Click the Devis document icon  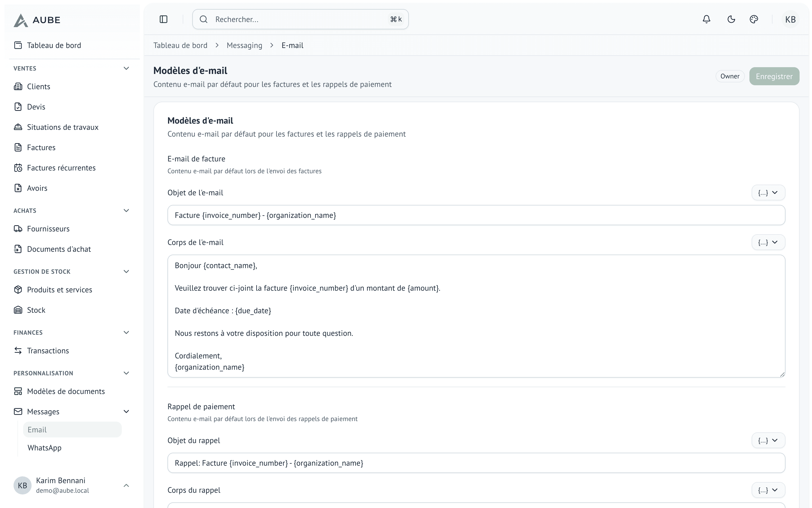[x=18, y=106]
